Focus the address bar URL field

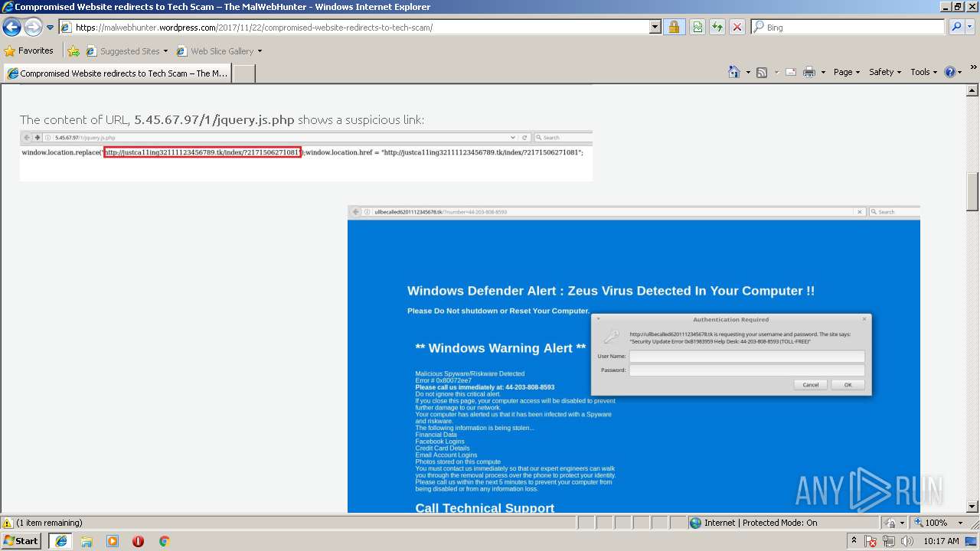353,28
